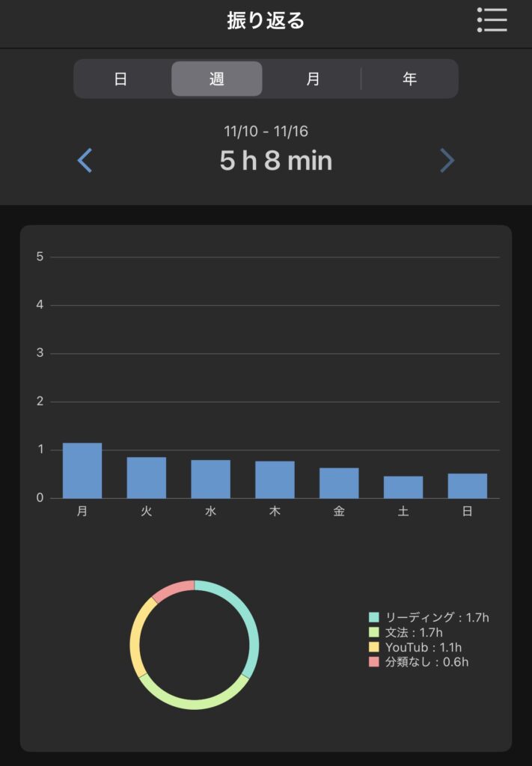This screenshot has height=766, width=532.
Task: Select the 日 (day) tab
Action: pos(121,79)
